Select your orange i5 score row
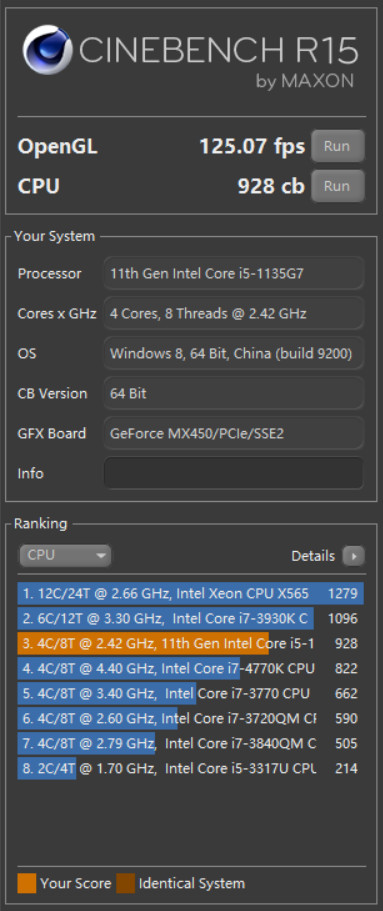 (191, 644)
